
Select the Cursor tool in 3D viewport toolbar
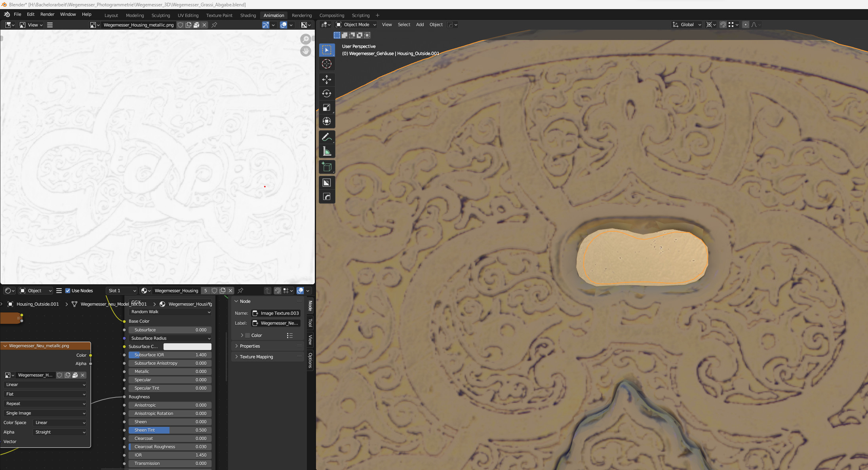[327, 64]
